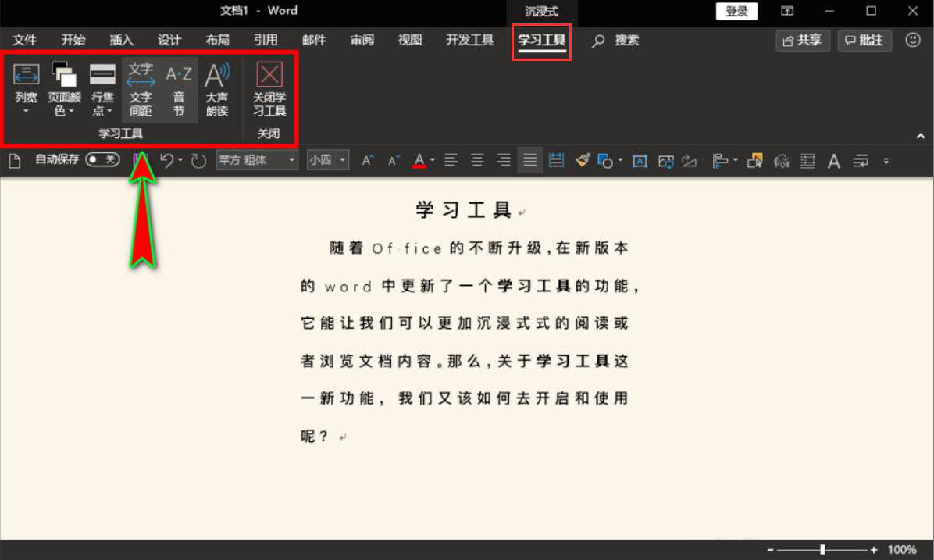Click the zoom out minus button
This screenshot has height=560, width=934.
point(770,549)
